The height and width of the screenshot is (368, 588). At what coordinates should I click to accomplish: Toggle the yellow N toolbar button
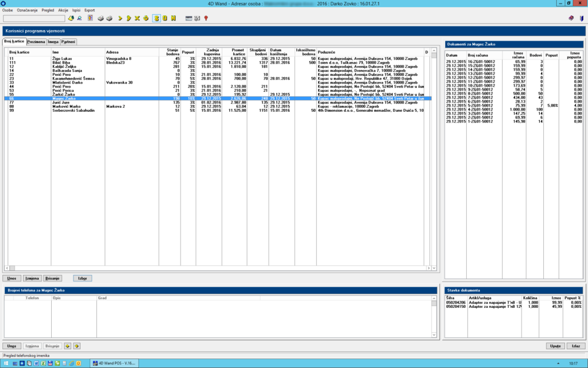(x=173, y=18)
